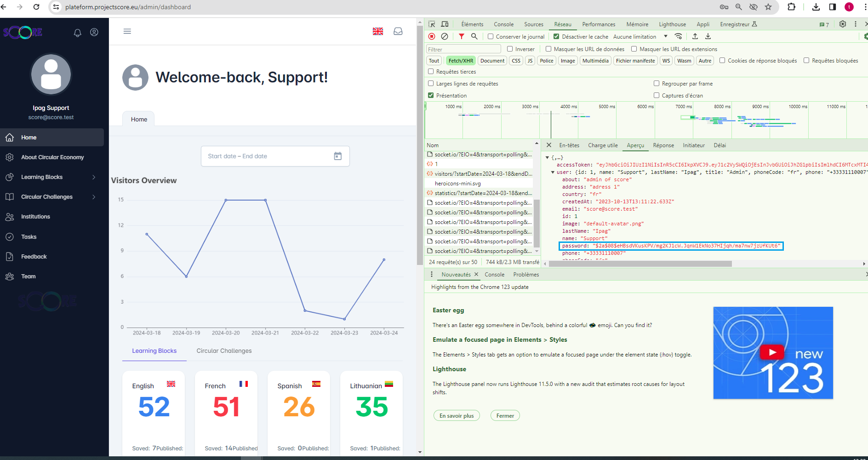The height and width of the screenshot is (460, 868).
Task: Toggle the Inverser filter checkbox
Action: point(510,49)
